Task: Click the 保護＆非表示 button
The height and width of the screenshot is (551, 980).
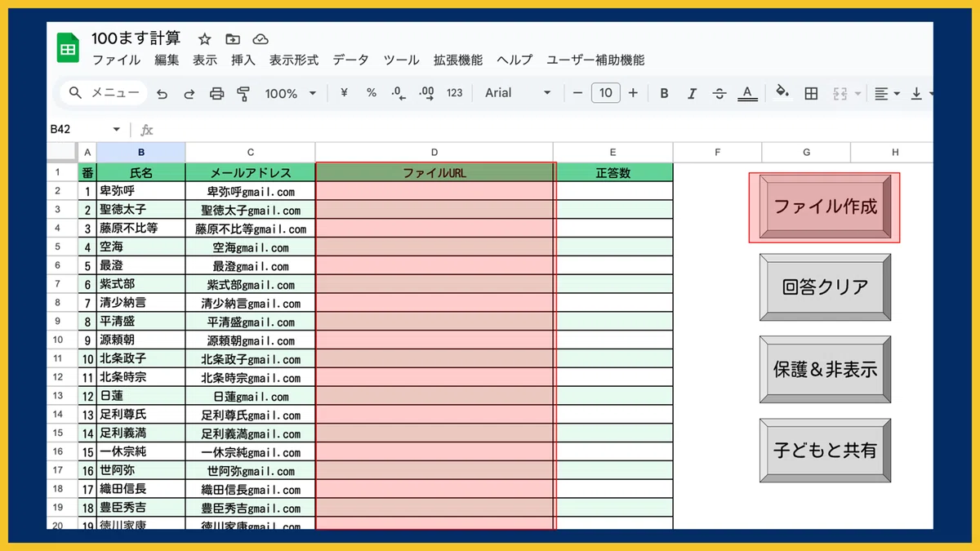Action: coord(825,370)
